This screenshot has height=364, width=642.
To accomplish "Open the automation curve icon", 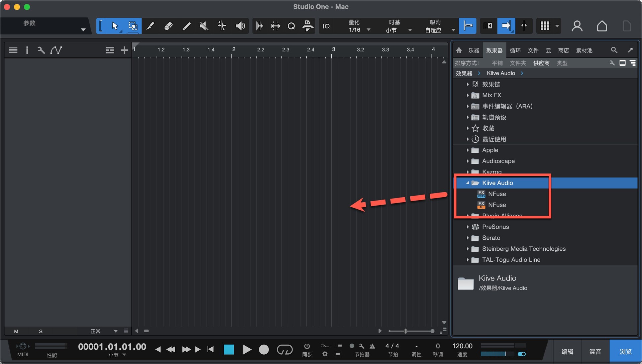I will pyautogui.click(x=56, y=50).
